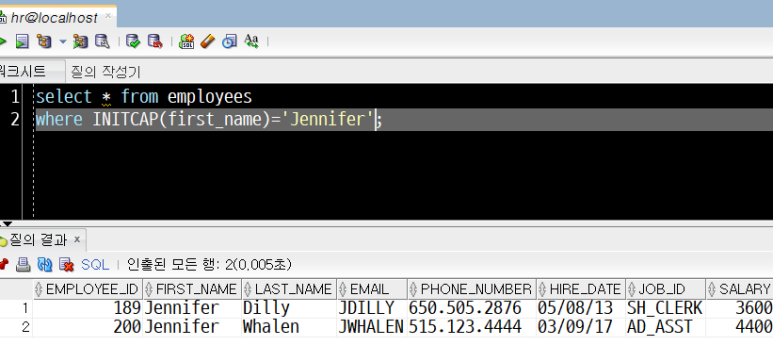Switch to the 질의 작성기 tab
This screenshot has width=773, height=362.
click(x=105, y=72)
